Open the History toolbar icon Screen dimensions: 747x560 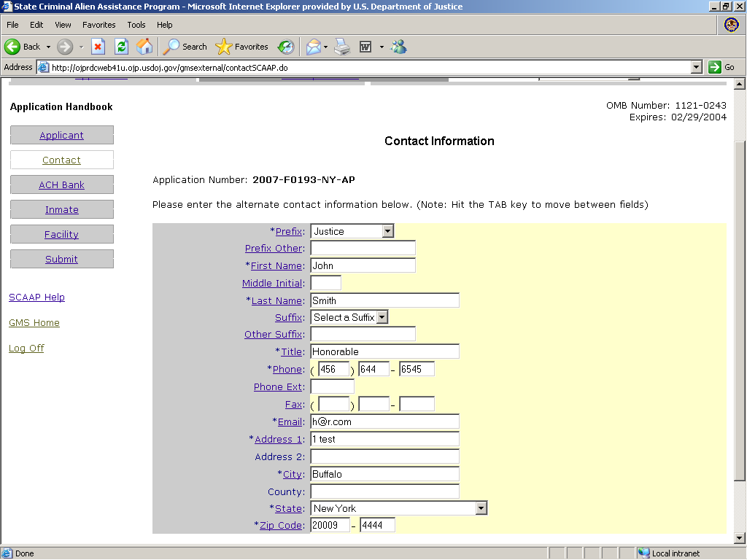pos(286,47)
